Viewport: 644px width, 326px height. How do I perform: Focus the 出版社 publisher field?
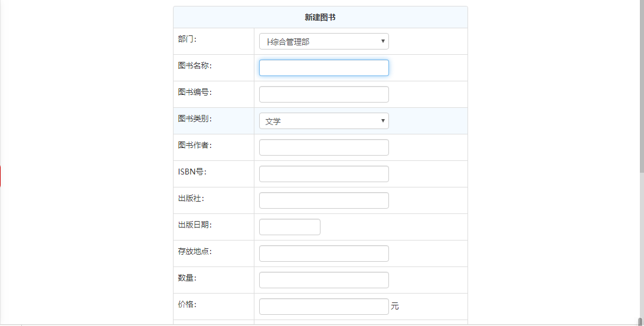[x=323, y=200]
